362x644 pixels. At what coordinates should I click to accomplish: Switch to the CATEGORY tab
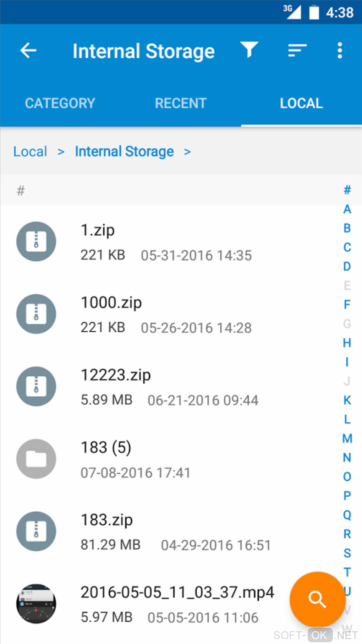[x=60, y=103]
